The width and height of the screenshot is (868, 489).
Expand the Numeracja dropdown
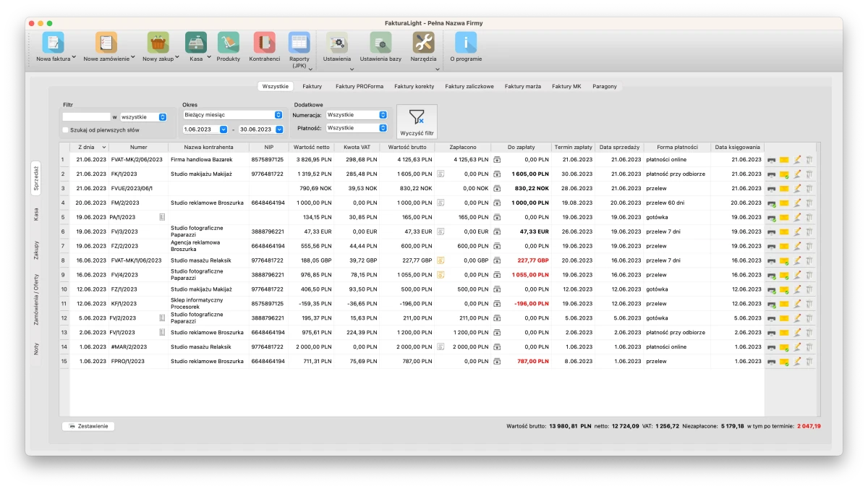click(357, 115)
